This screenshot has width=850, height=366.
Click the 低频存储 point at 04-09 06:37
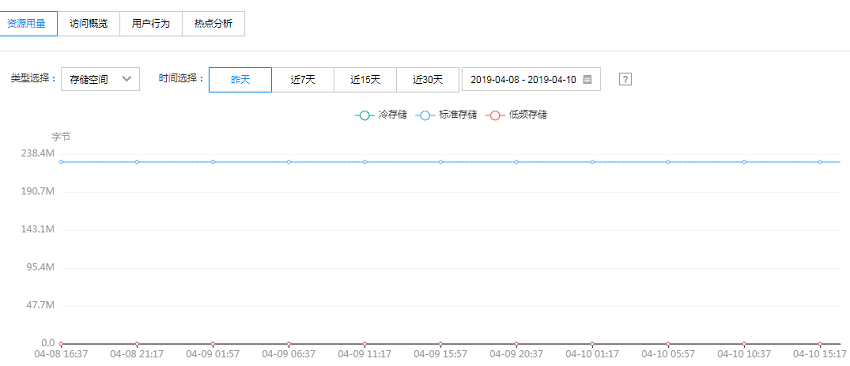point(288,344)
